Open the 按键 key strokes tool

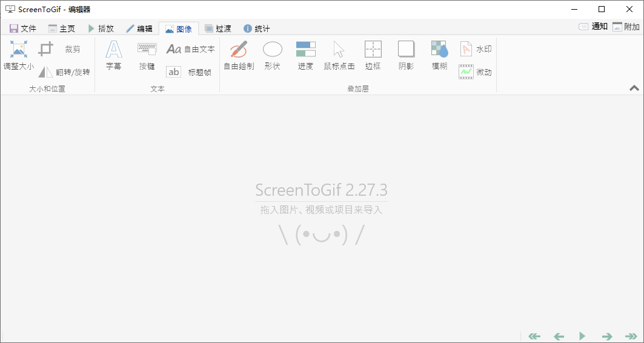click(147, 56)
